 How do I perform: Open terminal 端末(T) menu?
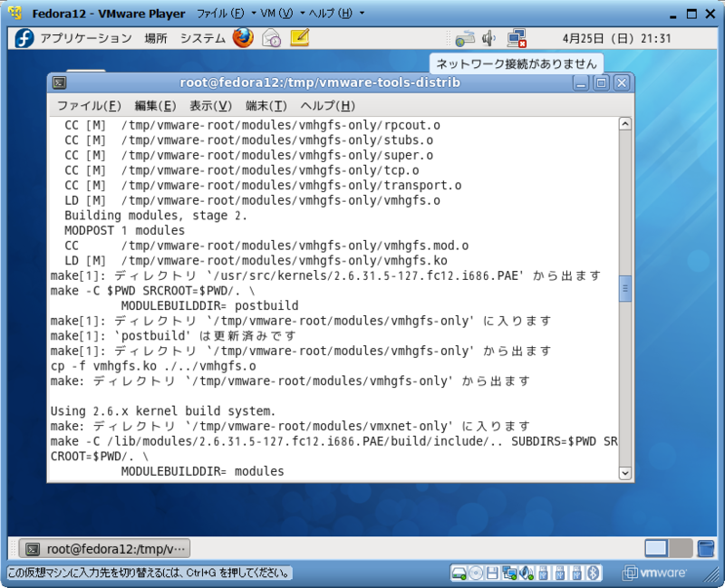[x=266, y=106]
